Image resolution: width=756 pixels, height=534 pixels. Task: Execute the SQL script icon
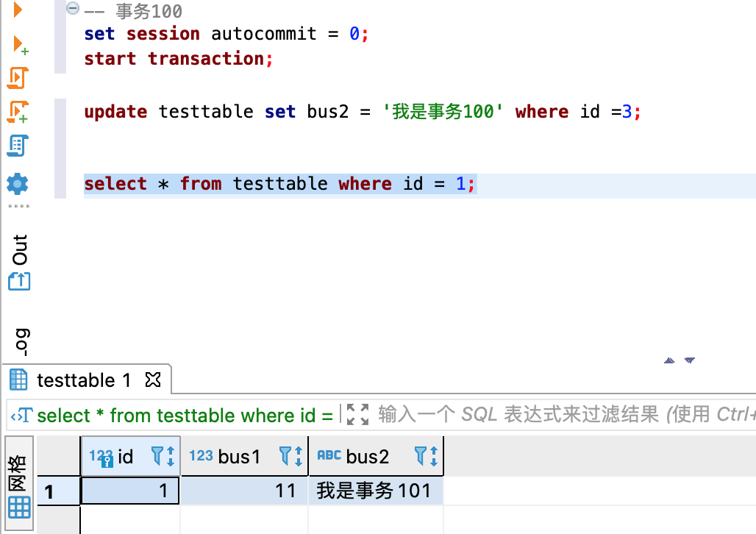pyautogui.click(x=18, y=78)
